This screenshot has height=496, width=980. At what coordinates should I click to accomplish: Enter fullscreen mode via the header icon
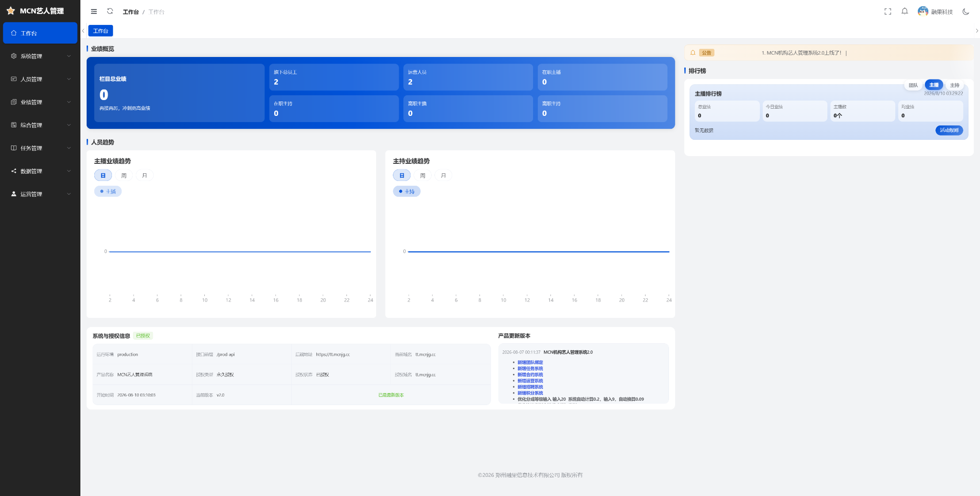(888, 11)
